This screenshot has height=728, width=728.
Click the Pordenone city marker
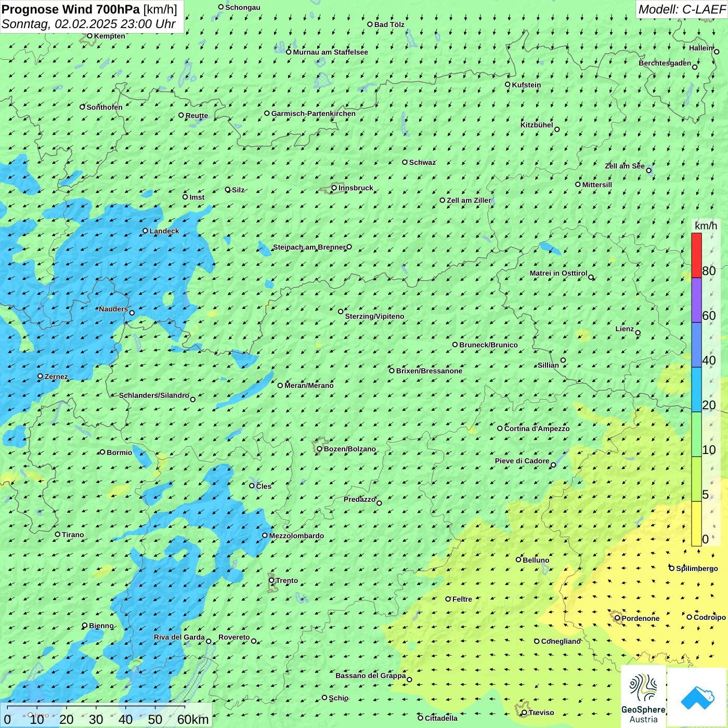[618, 618]
